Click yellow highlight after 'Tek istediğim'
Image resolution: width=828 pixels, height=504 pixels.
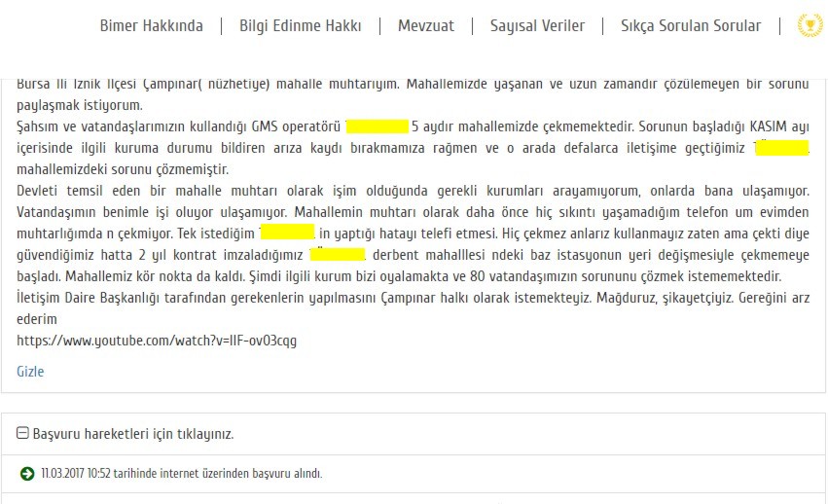pyautogui.click(x=287, y=233)
